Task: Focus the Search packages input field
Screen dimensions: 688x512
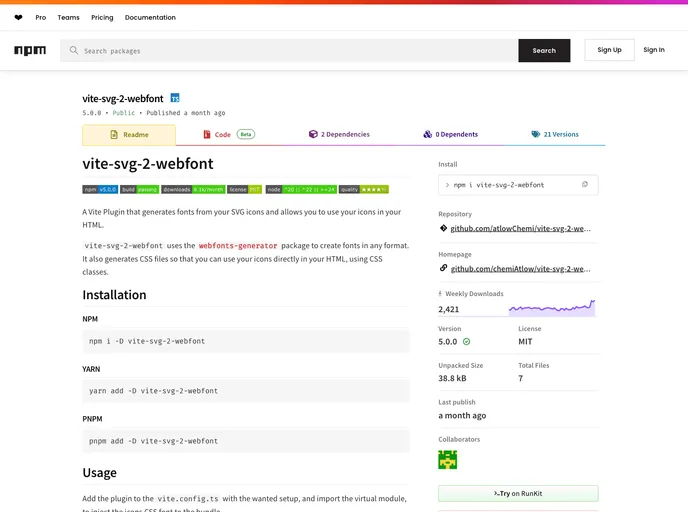Action: [289, 50]
